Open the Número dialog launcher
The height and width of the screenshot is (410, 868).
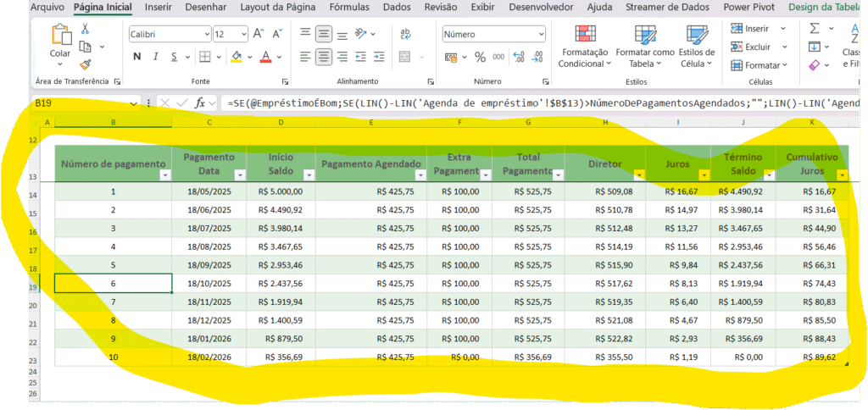[x=545, y=82]
